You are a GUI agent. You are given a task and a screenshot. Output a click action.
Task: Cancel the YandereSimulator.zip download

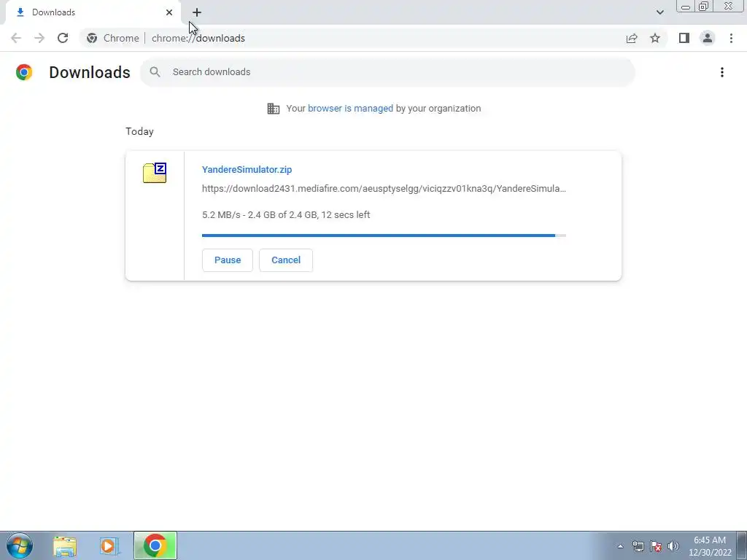click(x=286, y=260)
